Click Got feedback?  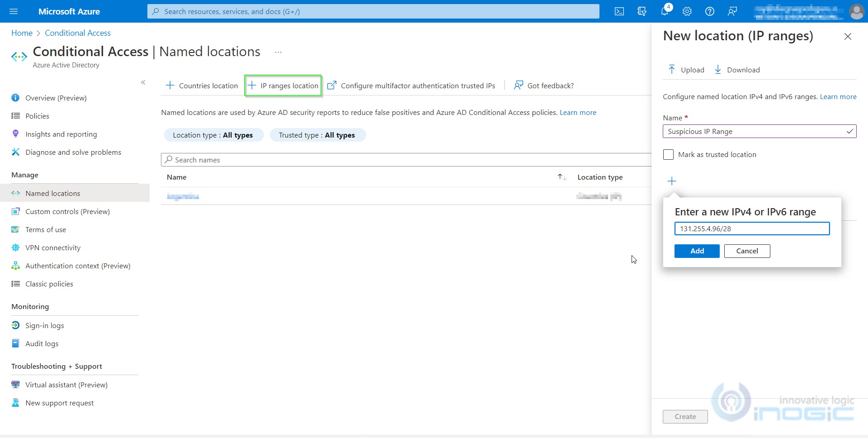(544, 86)
